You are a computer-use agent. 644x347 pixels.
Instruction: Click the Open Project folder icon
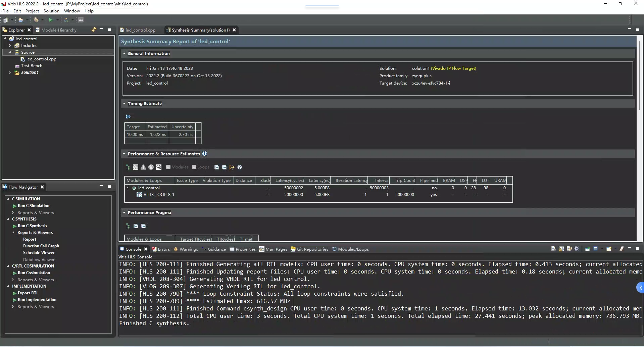tap(21, 20)
